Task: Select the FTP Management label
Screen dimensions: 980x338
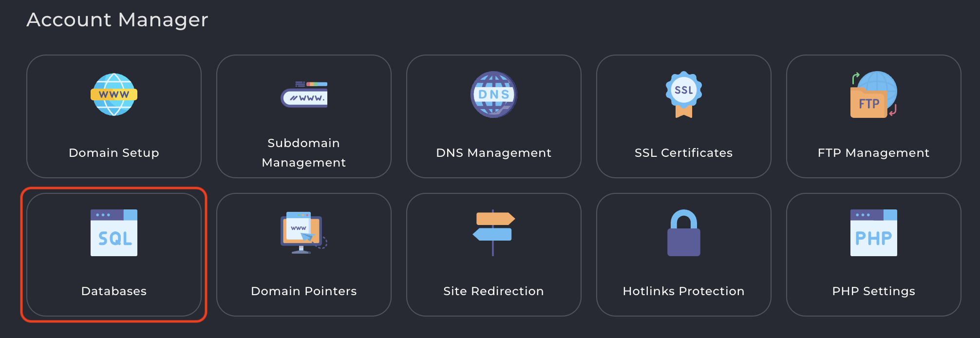Action: pyautogui.click(x=874, y=153)
